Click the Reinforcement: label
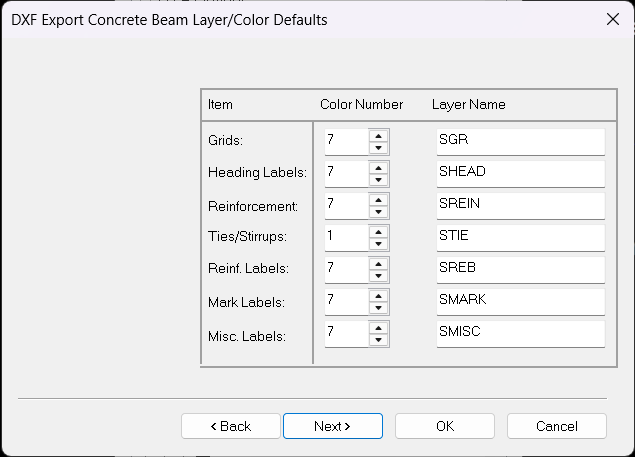Viewport: 635px width, 457px height. [x=253, y=206]
